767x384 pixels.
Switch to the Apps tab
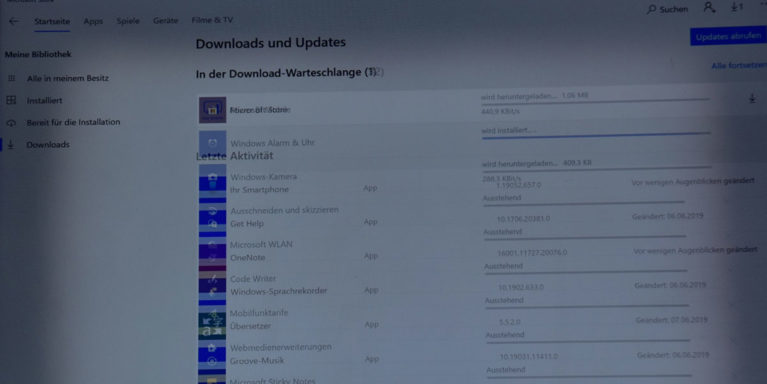[93, 21]
